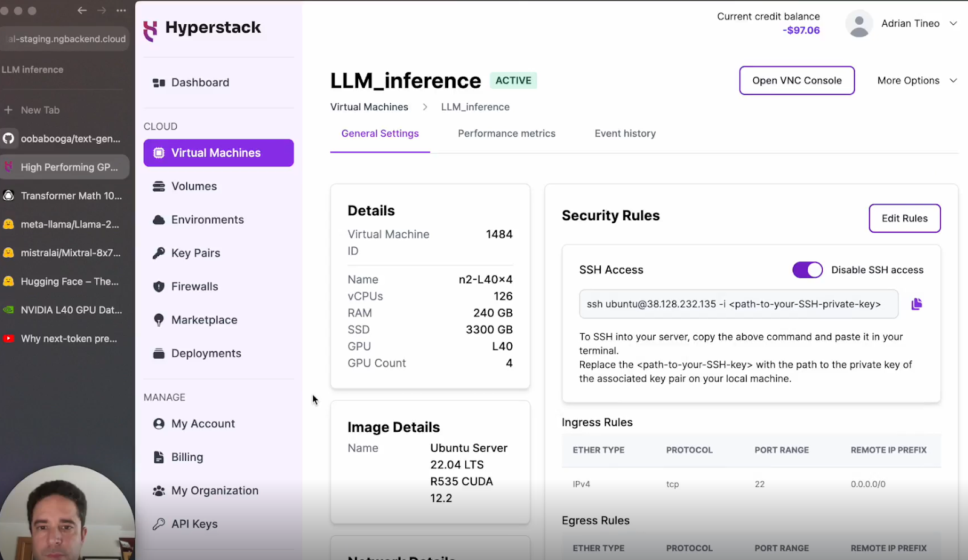The width and height of the screenshot is (968, 560).
Task: Click the PORT RANGE column header in Ingress Rules
Action: (782, 450)
